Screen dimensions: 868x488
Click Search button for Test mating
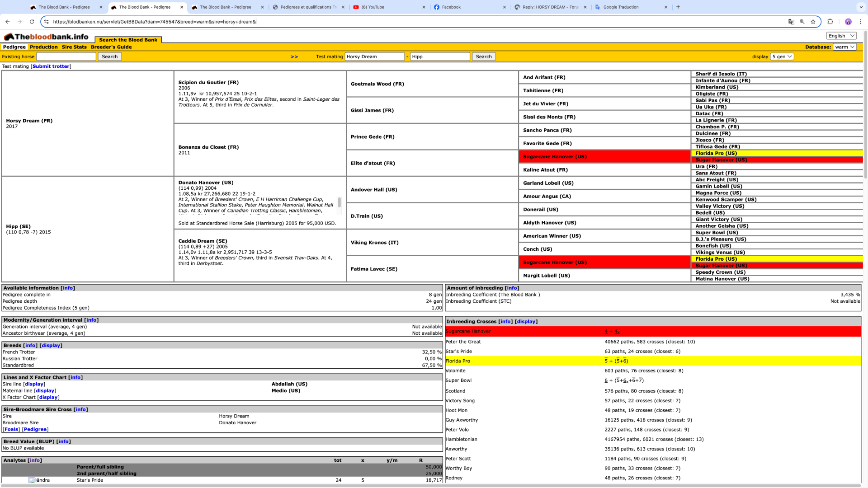click(484, 56)
